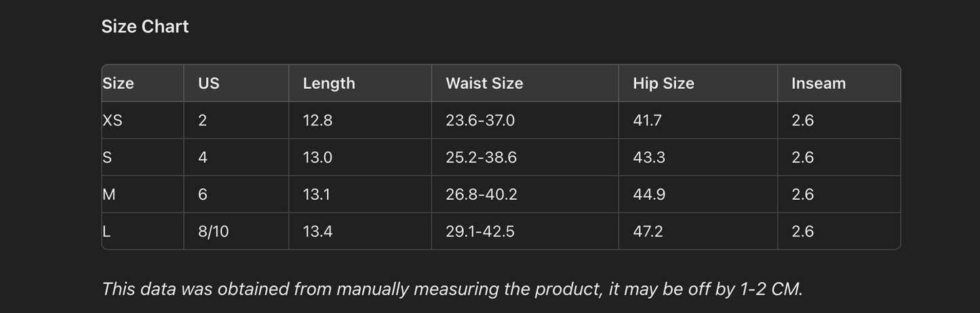The image size is (980, 313).
Task: Click the 47.2 hip size cell
Action: click(648, 232)
